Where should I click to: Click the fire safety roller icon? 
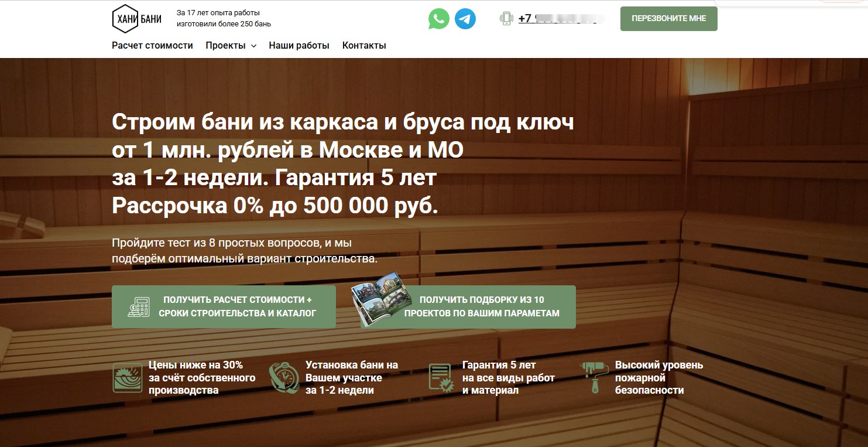pyautogui.click(x=593, y=377)
